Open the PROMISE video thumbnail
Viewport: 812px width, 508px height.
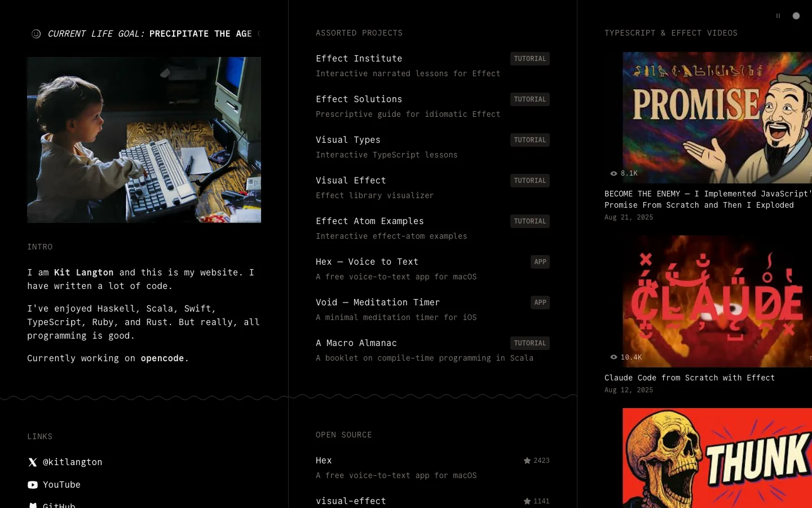click(717, 117)
